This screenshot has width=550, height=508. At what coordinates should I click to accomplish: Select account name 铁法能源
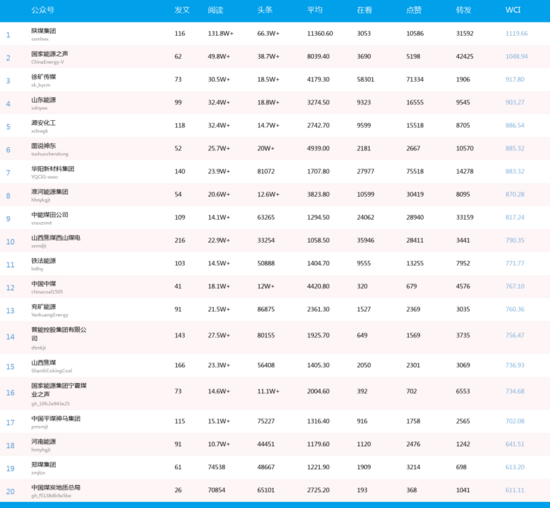point(43,261)
